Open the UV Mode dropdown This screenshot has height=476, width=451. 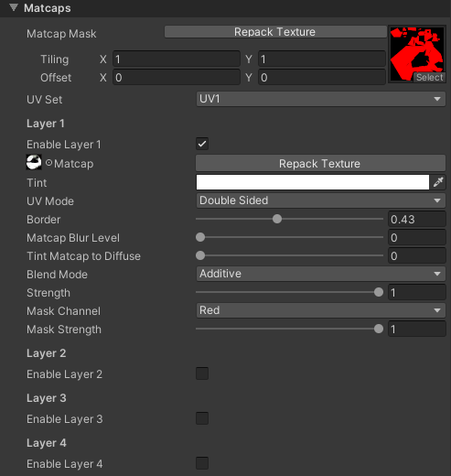point(320,200)
